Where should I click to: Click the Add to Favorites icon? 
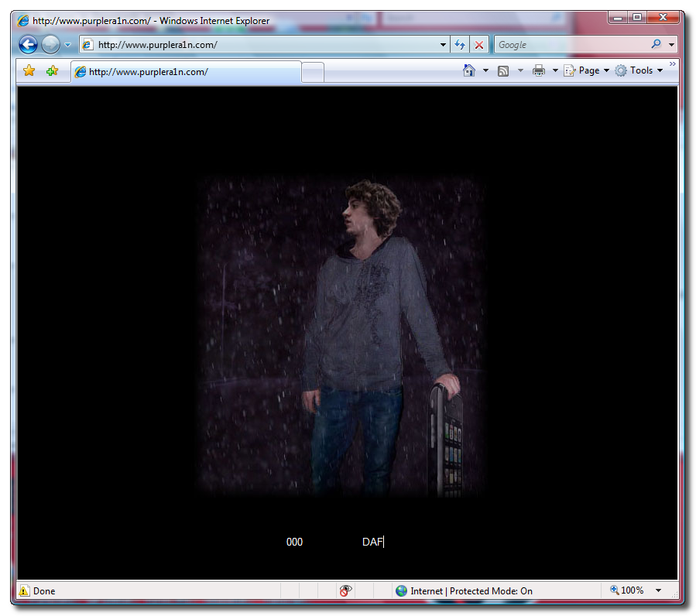click(x=52, y=71)
